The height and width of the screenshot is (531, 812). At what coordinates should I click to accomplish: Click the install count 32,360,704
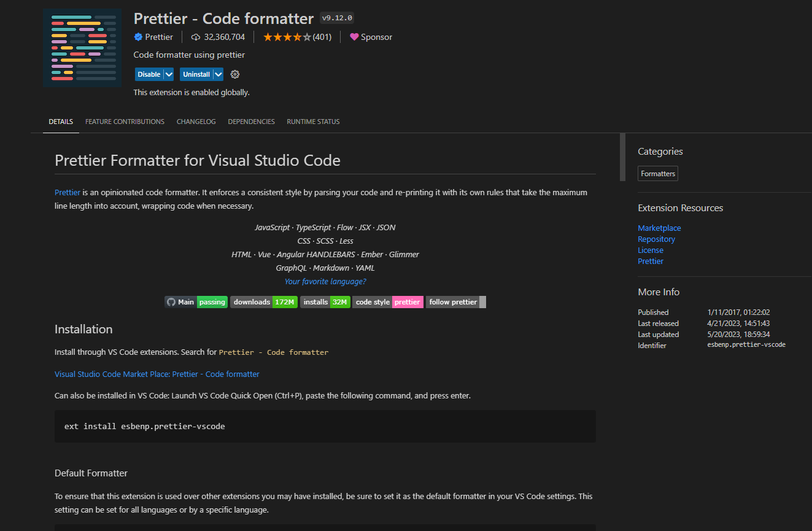point(224,37)
